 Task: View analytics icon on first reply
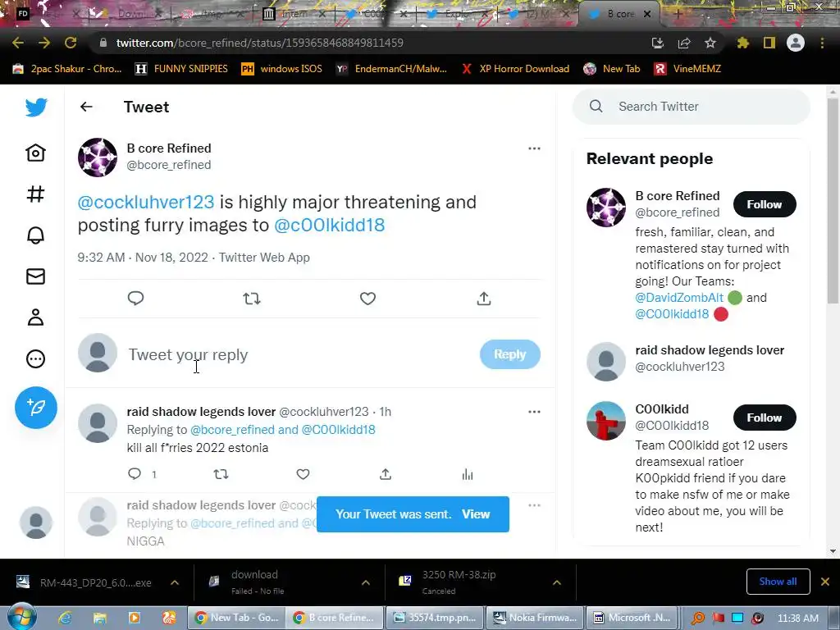468,473
